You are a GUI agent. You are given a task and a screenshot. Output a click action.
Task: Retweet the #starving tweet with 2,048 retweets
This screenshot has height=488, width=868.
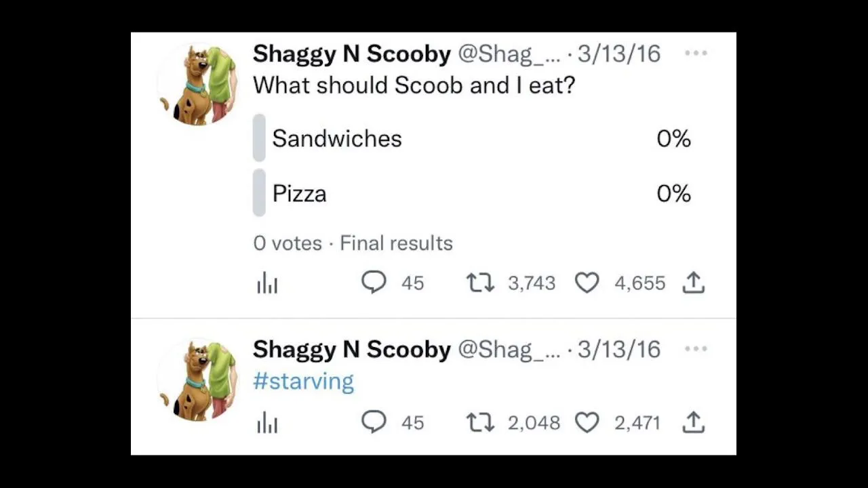tap(480, 423)
